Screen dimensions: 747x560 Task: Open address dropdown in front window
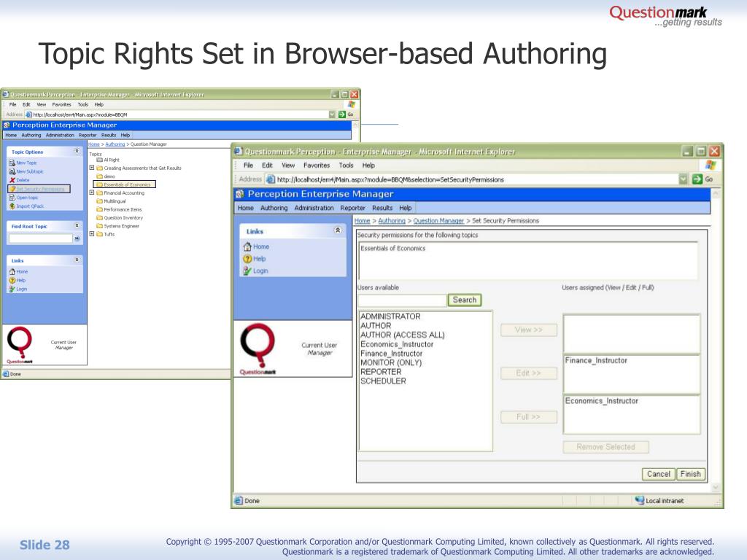point(683,179)
